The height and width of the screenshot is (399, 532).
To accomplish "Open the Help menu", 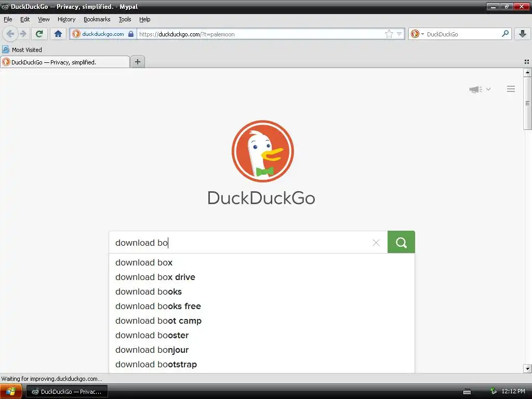I will (x=145, y=19).
